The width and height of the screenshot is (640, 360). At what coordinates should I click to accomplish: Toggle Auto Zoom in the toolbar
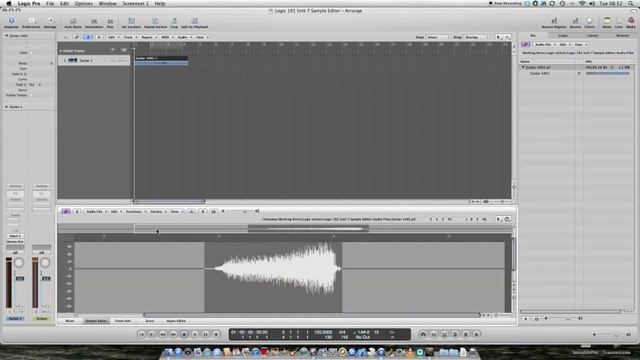(x=73, y=23)
